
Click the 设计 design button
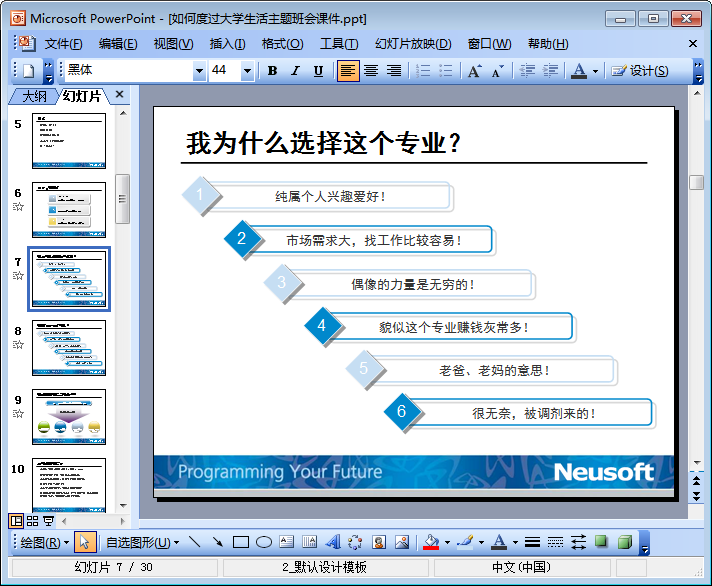[640, 71]
